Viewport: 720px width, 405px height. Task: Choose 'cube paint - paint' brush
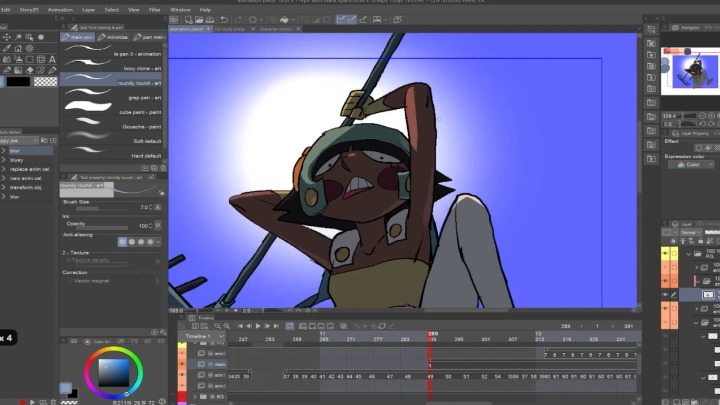(x=112, y=109)
